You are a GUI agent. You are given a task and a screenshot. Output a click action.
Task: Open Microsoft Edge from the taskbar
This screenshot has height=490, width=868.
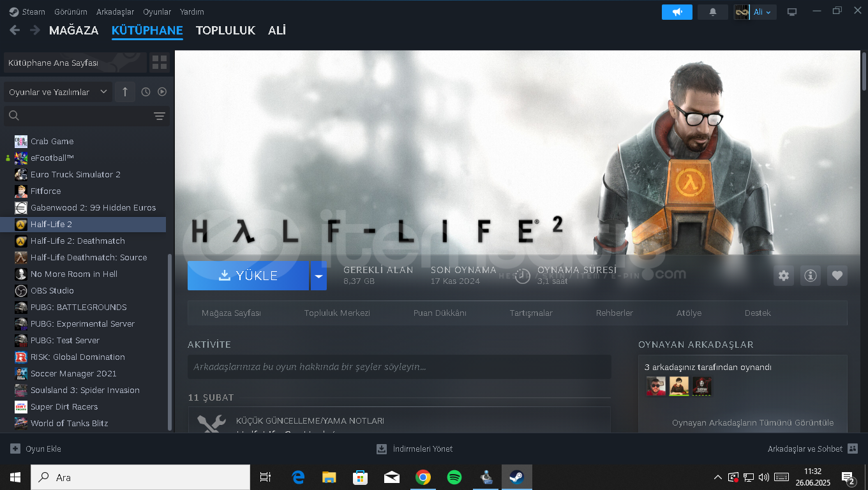point(298,477)
